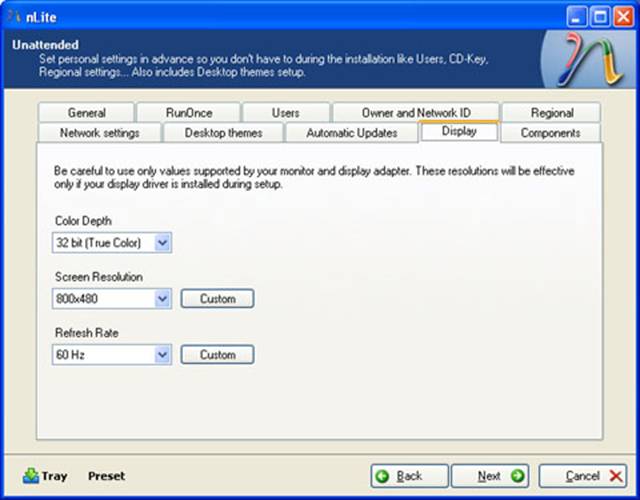Expand the Screen Resolution dropdown
Viewport: 640px width, 500px height.
point(163,299)
